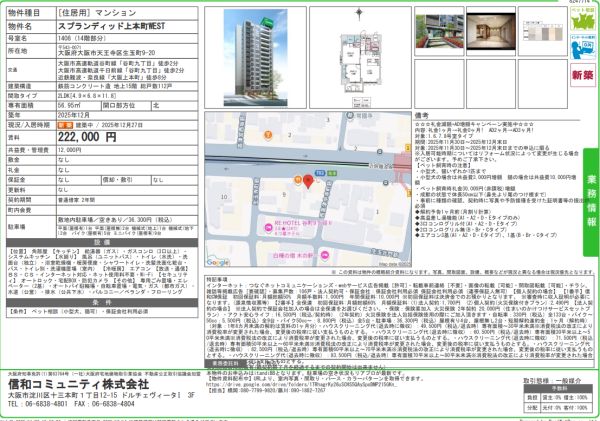Open the color pattern chart thumbnail

[x=543, y=31]
